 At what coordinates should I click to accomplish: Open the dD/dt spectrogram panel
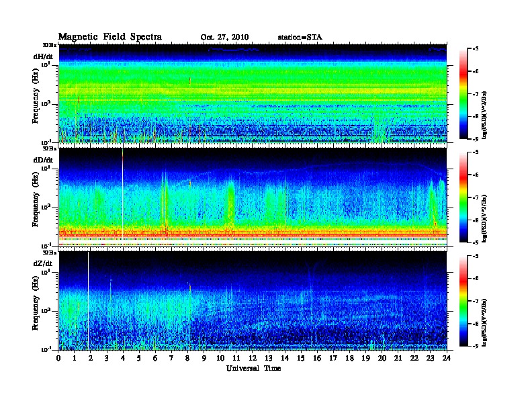click(253, 197)
